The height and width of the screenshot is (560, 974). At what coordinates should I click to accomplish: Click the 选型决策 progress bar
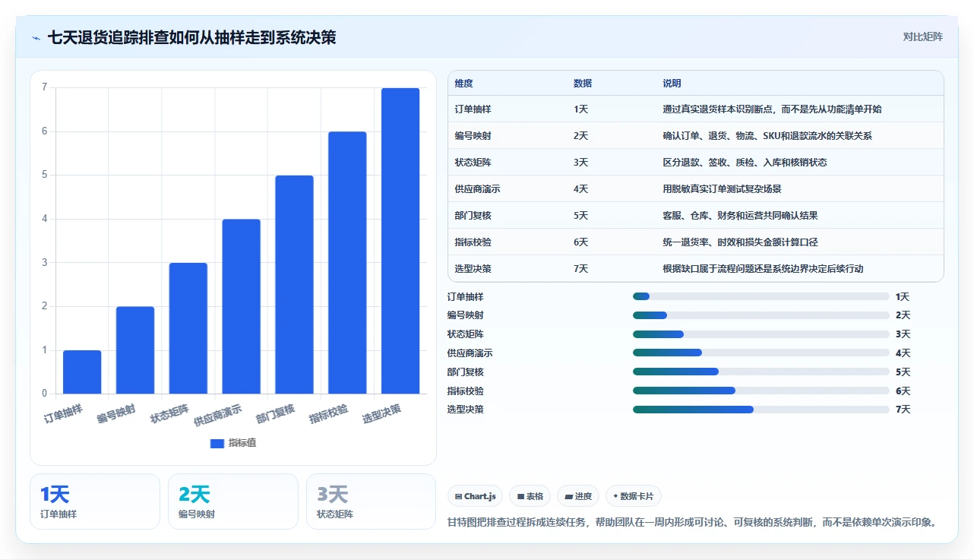(x=761, y=410)
